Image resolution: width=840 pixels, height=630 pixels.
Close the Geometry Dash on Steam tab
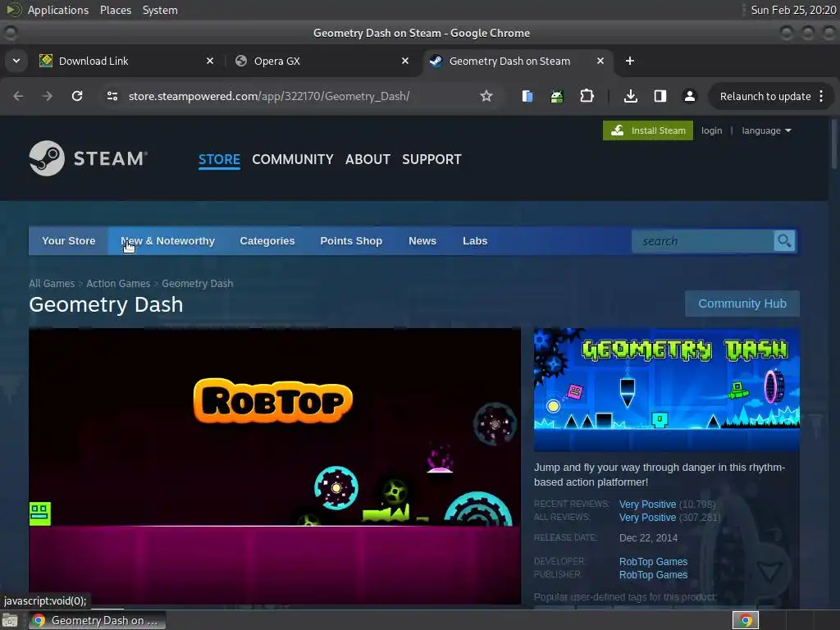pyautogui.click(x=600, y=61)
